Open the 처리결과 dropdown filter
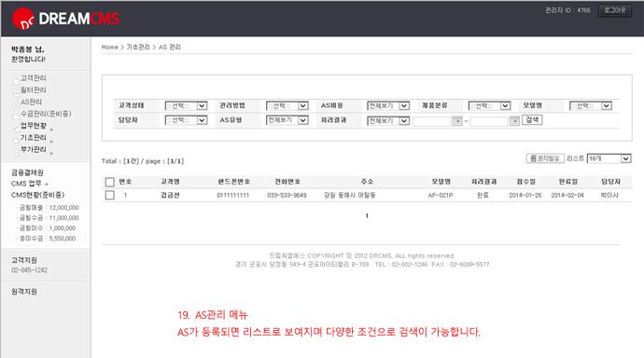 [x=388, y=120]
